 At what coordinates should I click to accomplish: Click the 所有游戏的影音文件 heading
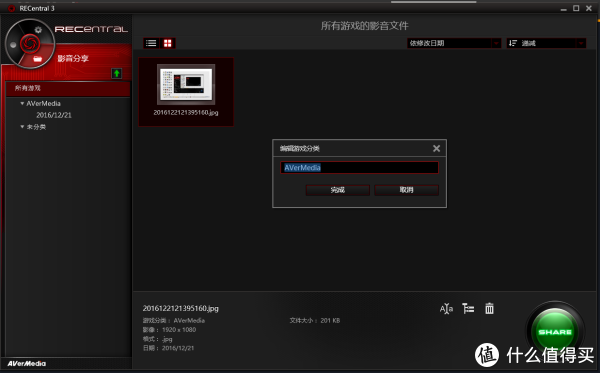tap(364, 26)
